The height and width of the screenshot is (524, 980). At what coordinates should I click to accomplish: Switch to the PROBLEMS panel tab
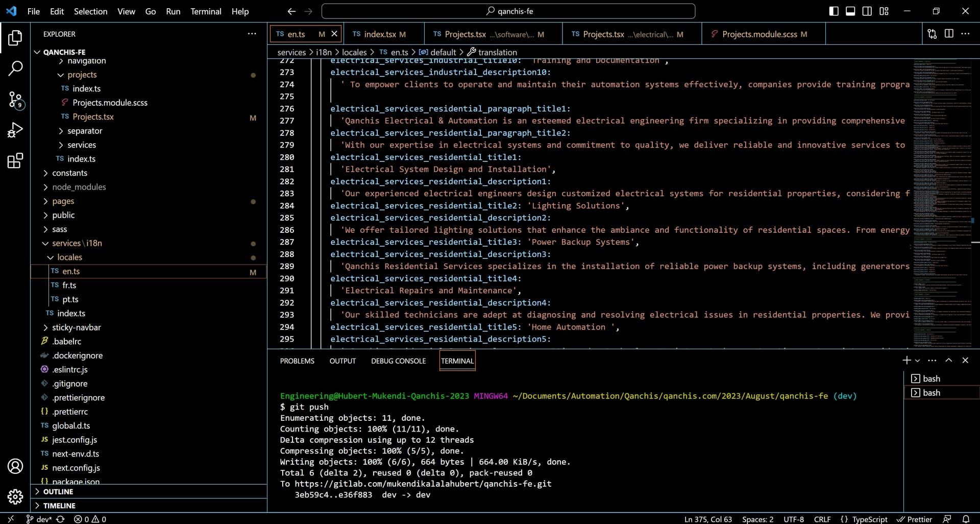(x=297, y=361)
